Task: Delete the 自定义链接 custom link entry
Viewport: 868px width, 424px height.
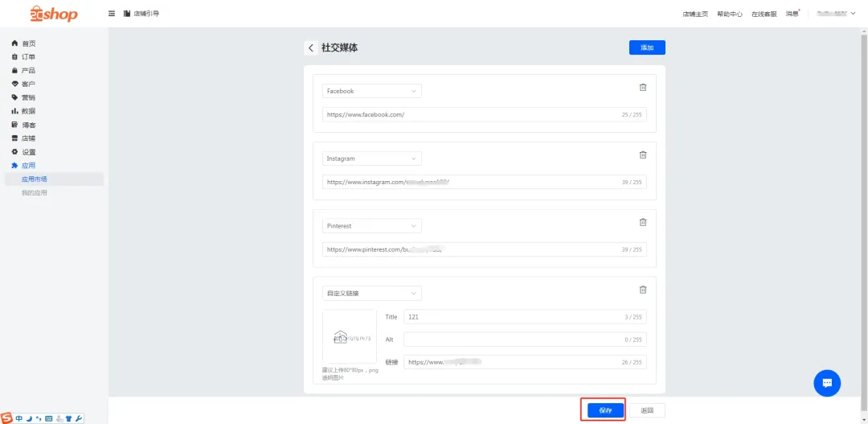Action: click(x=643, y=290)
